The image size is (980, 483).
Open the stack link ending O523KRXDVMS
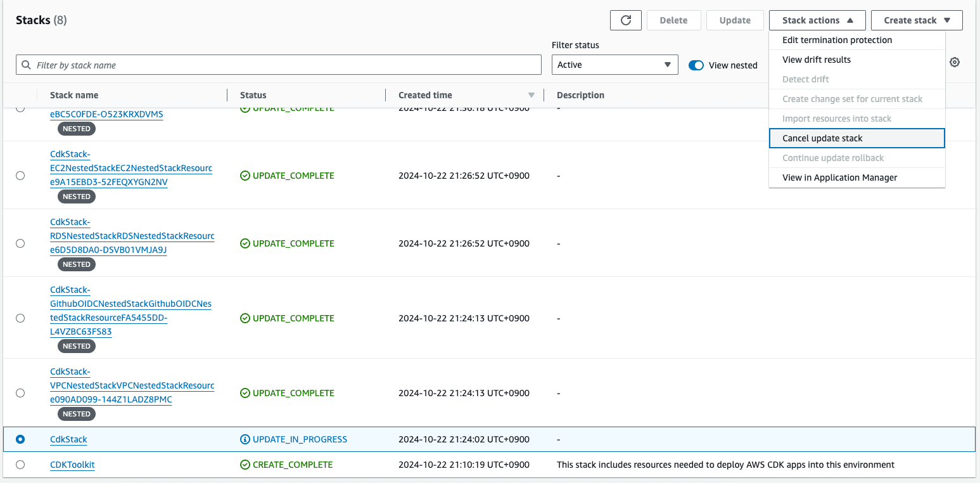[106, 114]
